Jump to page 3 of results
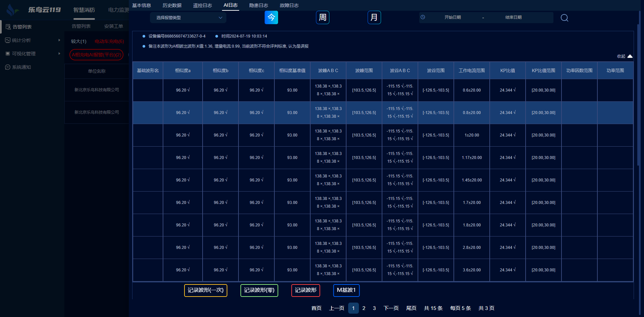Screen dimensions: 644x317 click(374, 308)
